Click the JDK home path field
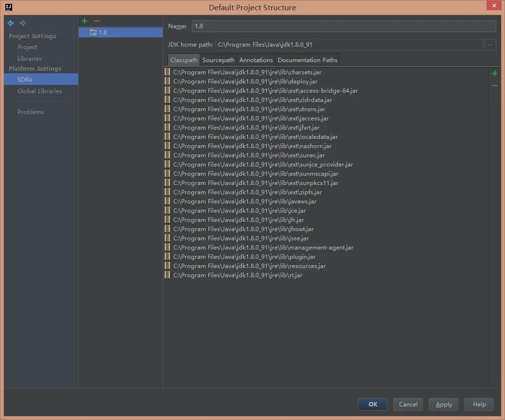Image resolution: width=505 pixels, height=420 pixels. click(x=349, y=45)
